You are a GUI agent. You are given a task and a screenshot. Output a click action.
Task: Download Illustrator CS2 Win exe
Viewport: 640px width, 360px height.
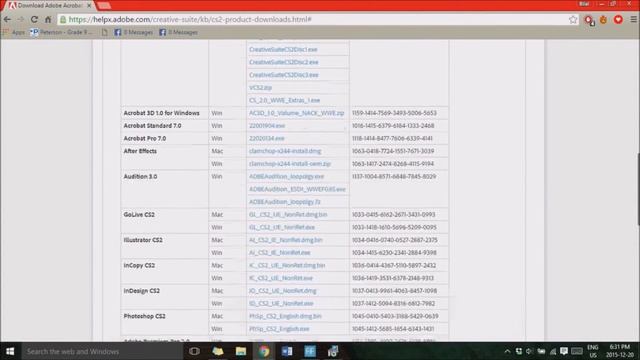tap(279, 253)
